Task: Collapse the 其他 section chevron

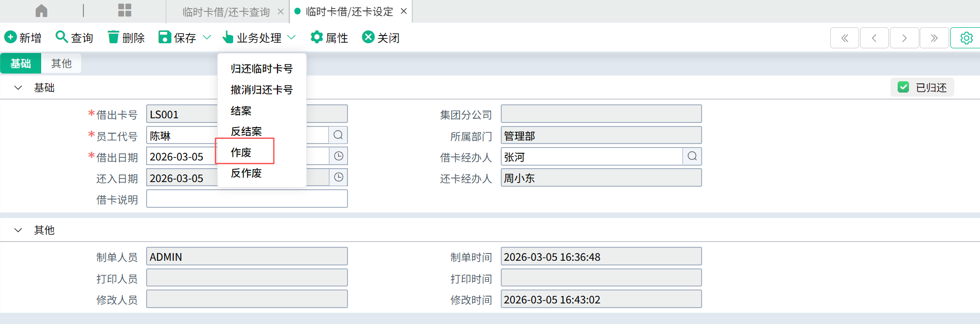Action: 19,230
